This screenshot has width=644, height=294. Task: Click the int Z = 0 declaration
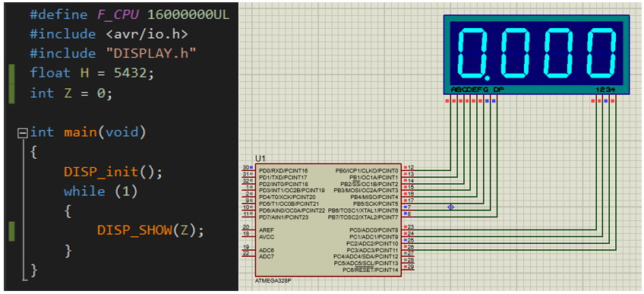tap(71, 93)
